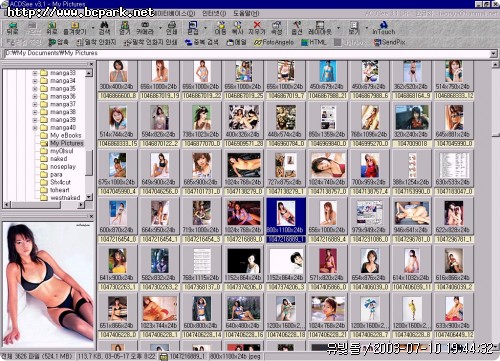The height and width of the screenshot is (361, 500).
Task: Open the Layout dropdown arrow
Action: 338,28
